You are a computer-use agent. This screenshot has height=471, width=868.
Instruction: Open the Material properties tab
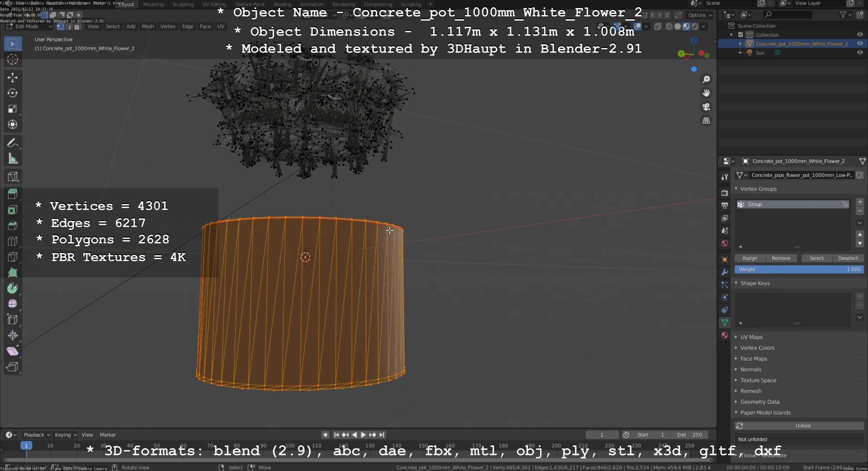click(x=725, y=335)
